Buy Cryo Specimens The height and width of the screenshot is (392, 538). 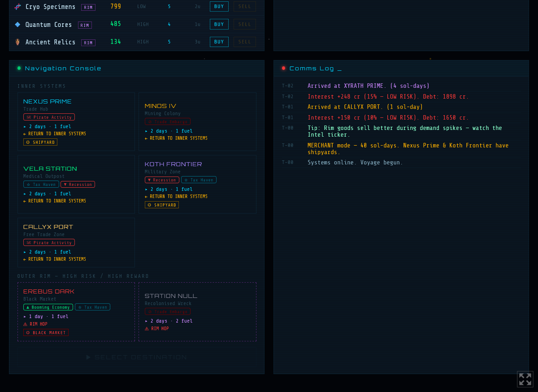pos(219,7)
